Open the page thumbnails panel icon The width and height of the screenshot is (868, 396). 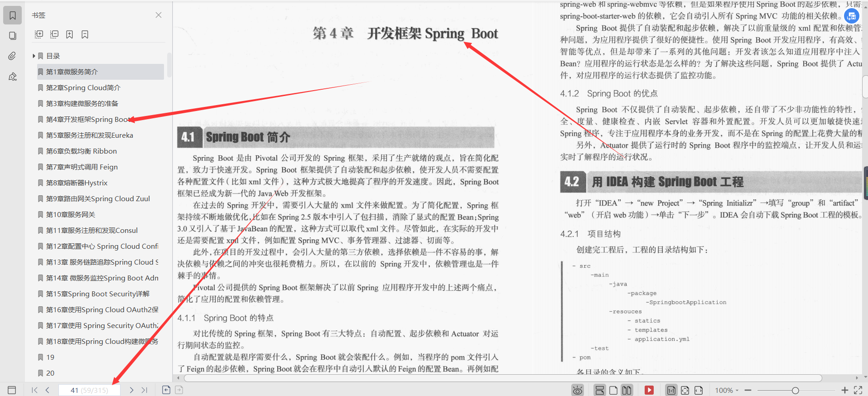[12, 36]
